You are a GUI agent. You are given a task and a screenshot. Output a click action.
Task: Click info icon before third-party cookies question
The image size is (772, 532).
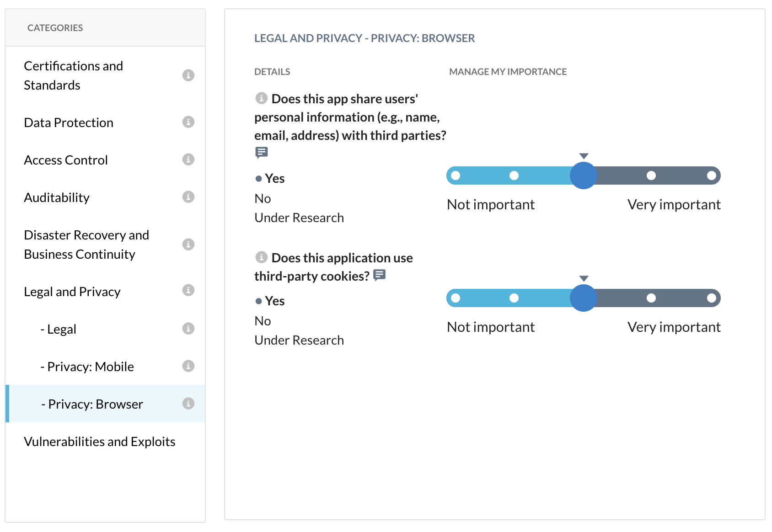point(261,257)
